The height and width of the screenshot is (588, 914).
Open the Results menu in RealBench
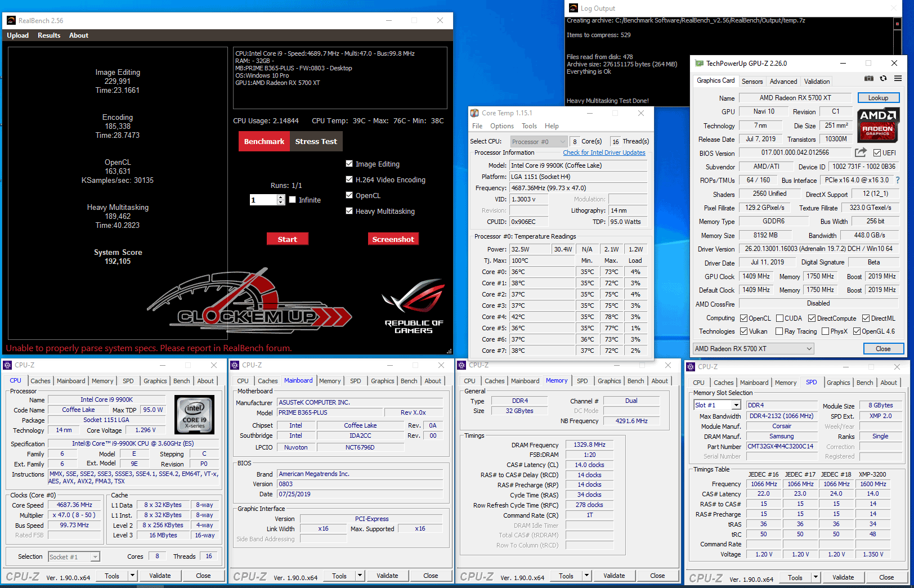tap(49, 35)
